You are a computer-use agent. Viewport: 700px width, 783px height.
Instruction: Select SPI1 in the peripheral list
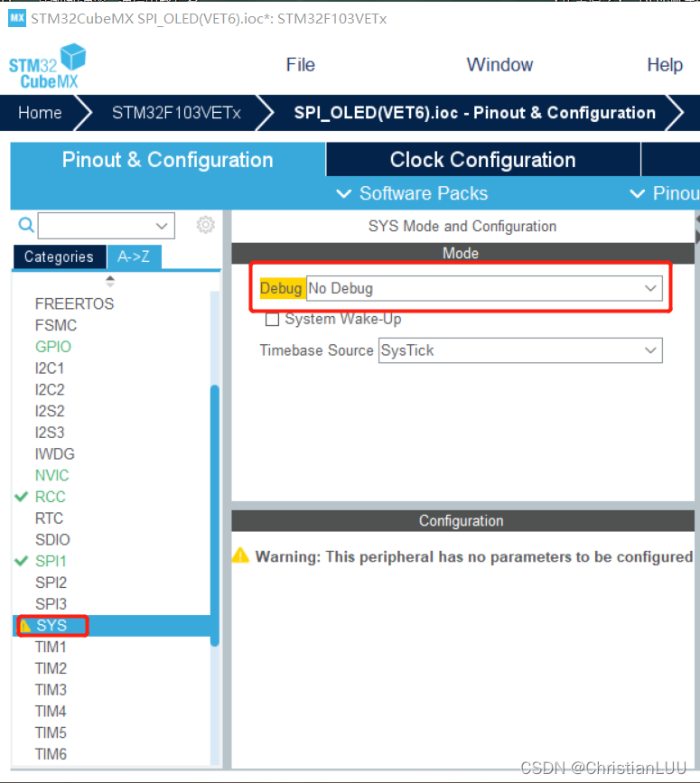51,561
